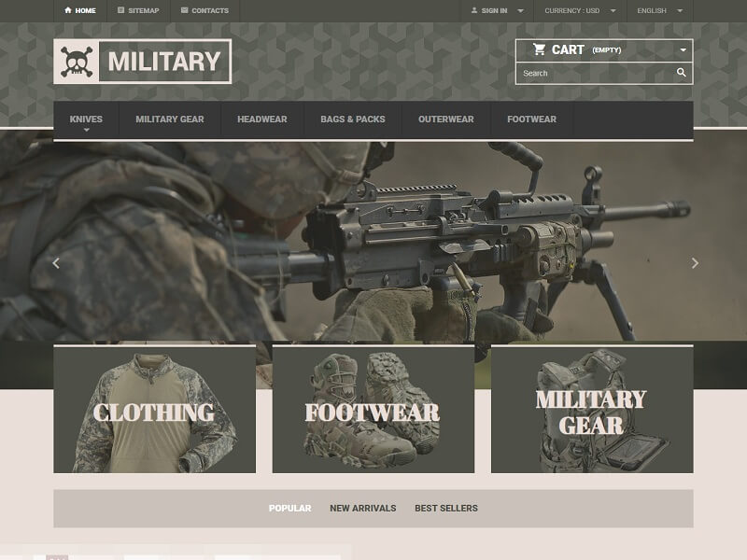Click the Contacts link
747x560 pixels.
point(210,10)
